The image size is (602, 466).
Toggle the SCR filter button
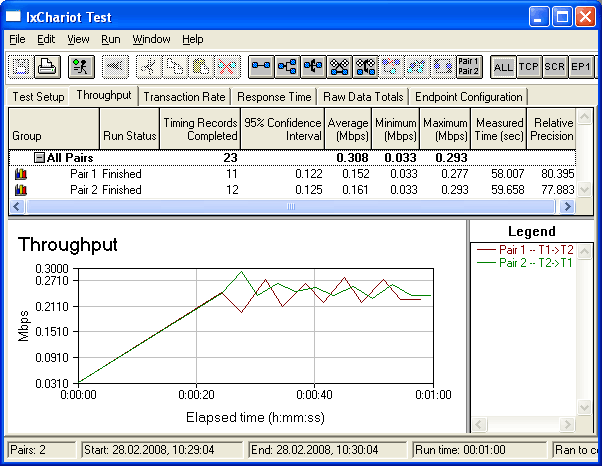click(x=555, y=67)
